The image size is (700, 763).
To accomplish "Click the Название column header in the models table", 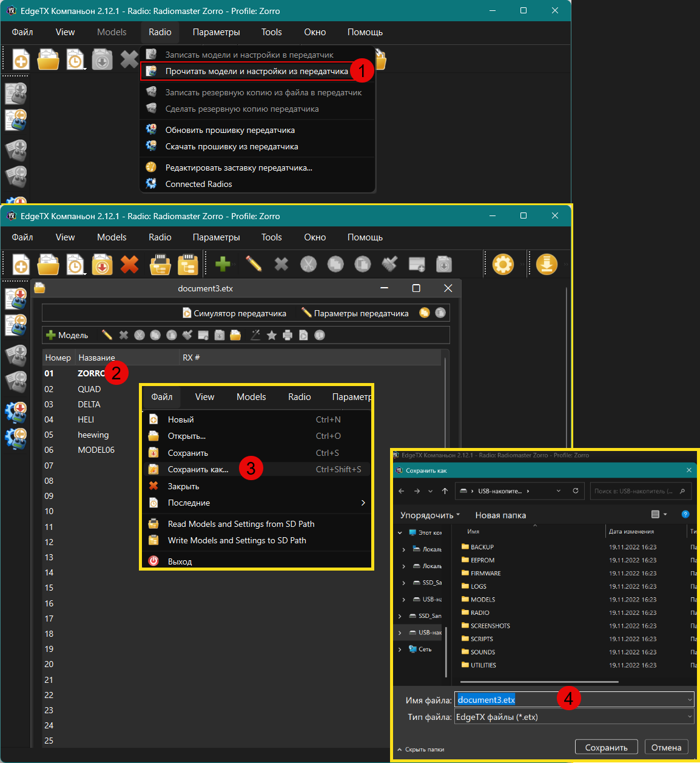I will [96, 358].
